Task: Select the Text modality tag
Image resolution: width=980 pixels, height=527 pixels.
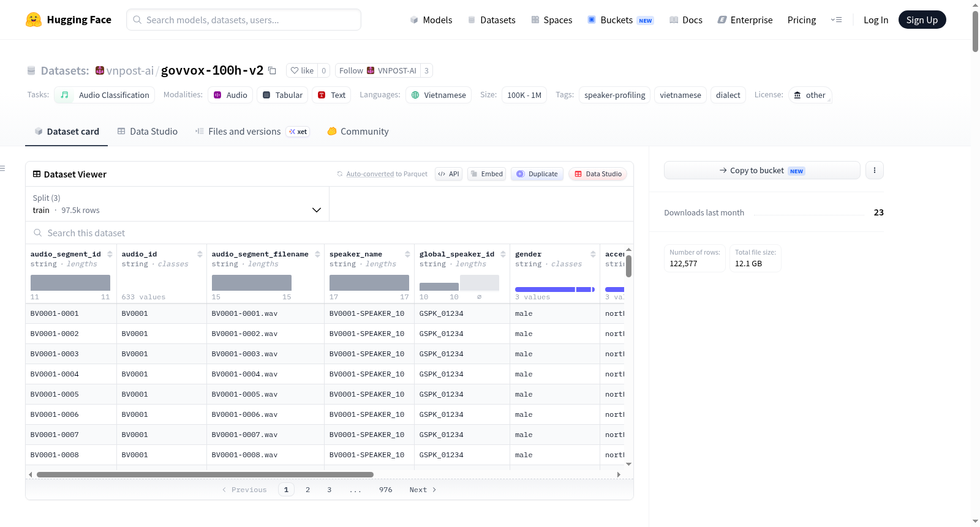Action: (x=331, y=95)
